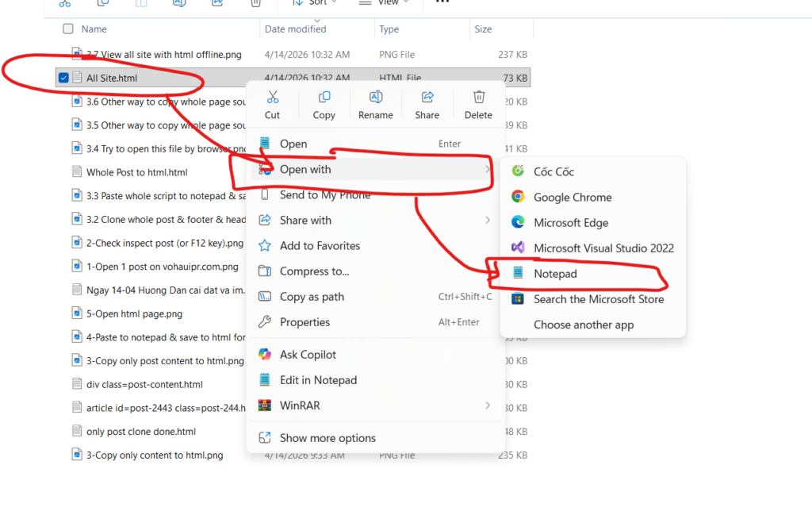Click Choose another app
812x519 pixels.
[583, 325]
